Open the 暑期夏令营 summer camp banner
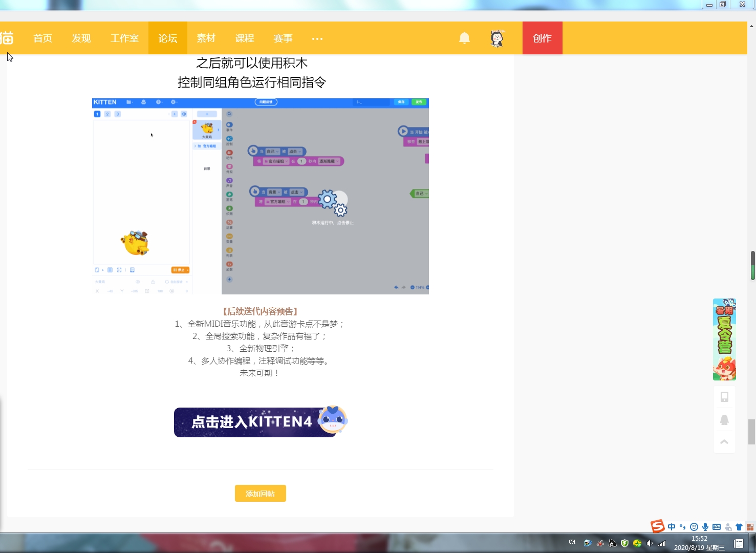Image resolution: width=756 pixels, height=553 pixels. (724, 339)
